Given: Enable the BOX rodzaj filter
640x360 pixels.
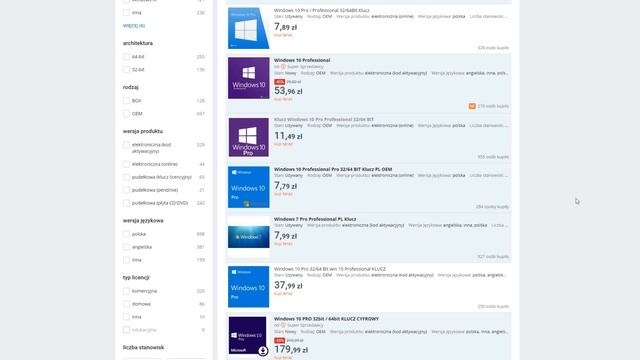Looking at the screenshot, I should click(127, 101).
